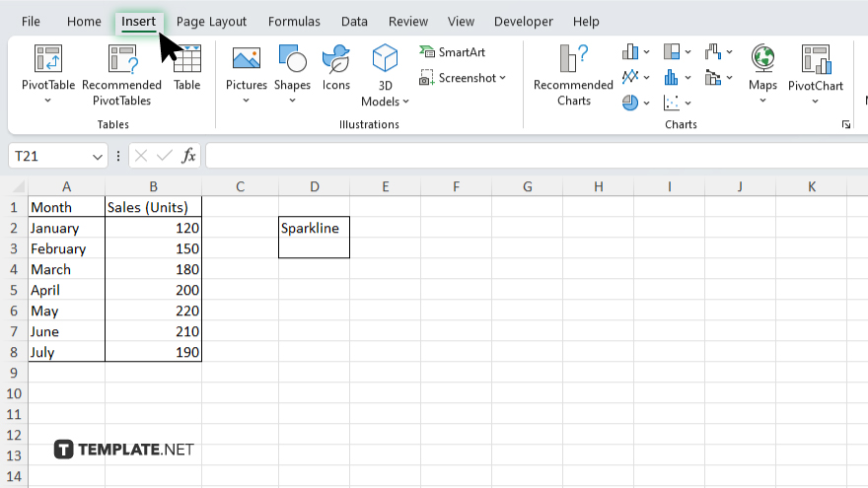The height and width of the screenshot is (488, 868).
Task: Click the formula bar input field
Action: pyautogui.click(x=533, y=156)
